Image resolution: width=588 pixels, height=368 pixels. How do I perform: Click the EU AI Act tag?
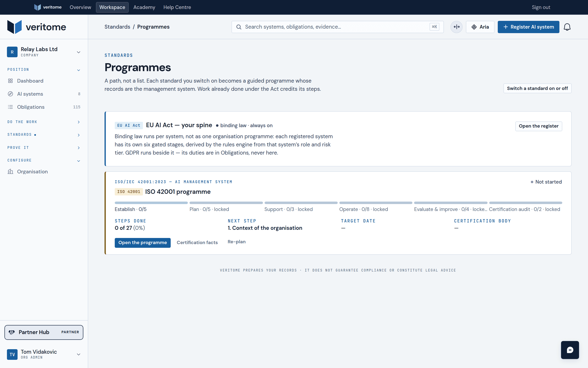(129, 126)
